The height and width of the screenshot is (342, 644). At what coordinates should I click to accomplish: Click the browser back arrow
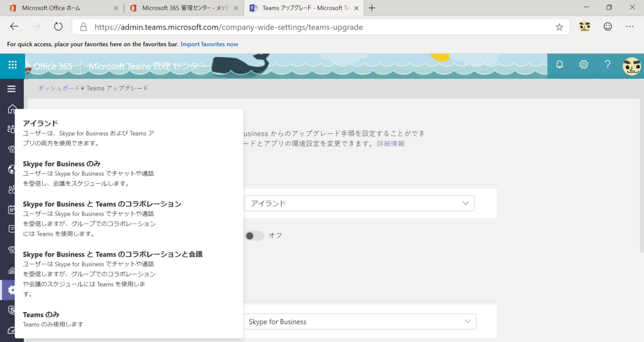(x=14, y=27)
